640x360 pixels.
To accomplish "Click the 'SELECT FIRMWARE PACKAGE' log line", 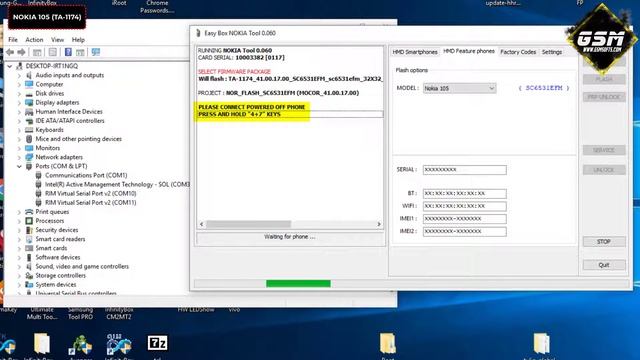I will click(234, 71).
